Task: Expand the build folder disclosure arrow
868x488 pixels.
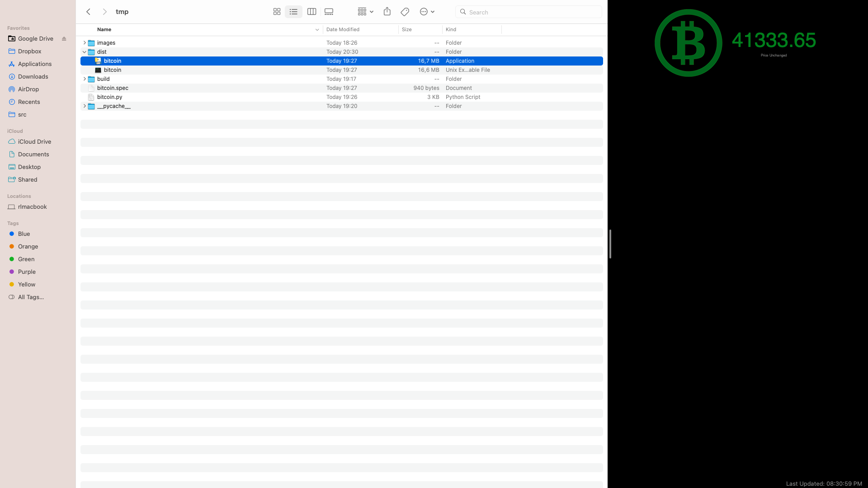Action: coord(85,79)
